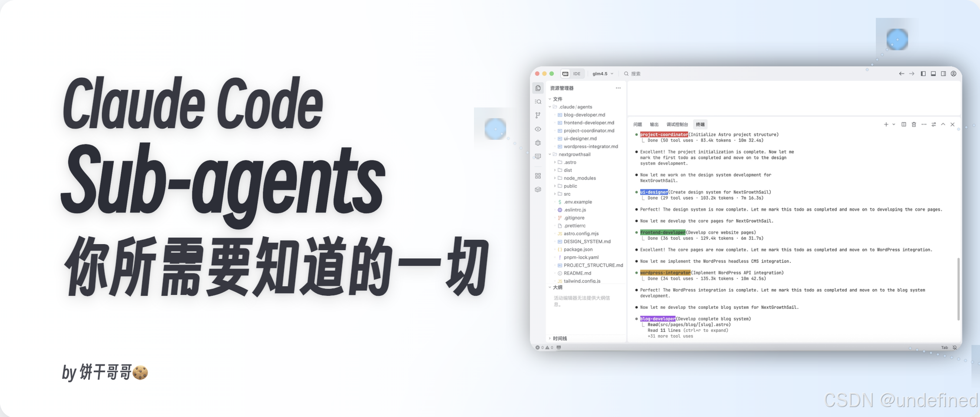The width and height of the screenshot is (980, 417).
Task: Expand the src folder
Action: tap(562, 194)
